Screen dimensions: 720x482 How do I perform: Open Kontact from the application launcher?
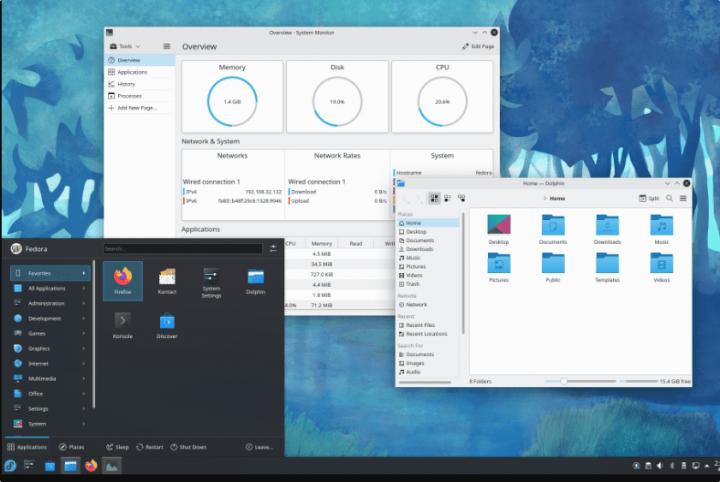(x=167, y=280)
